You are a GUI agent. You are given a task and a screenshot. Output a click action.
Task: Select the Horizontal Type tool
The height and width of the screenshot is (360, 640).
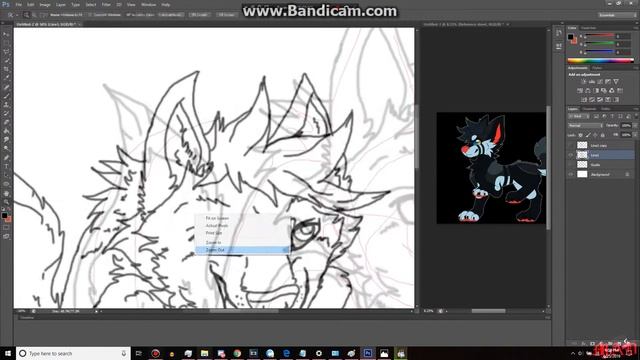pos(6,166)
